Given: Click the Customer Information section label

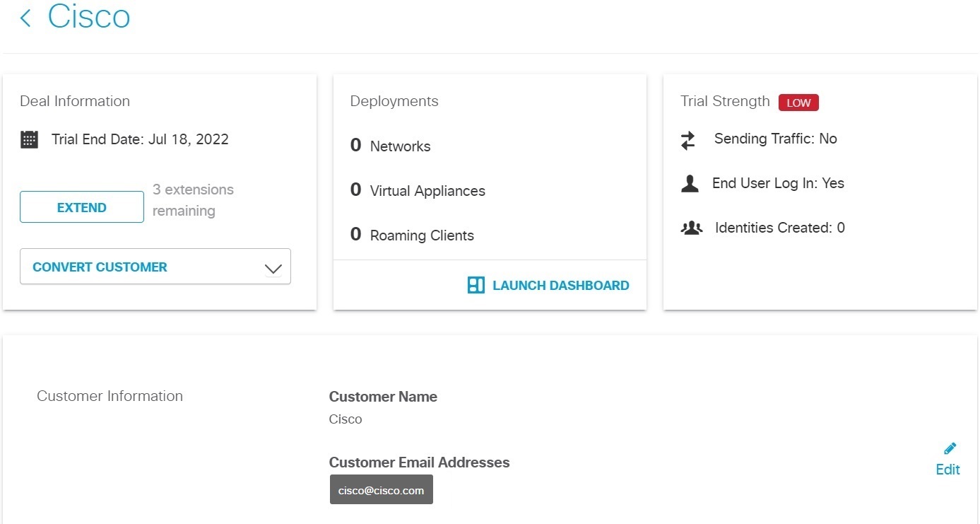Looking at the screenshot, I should 110,396.
